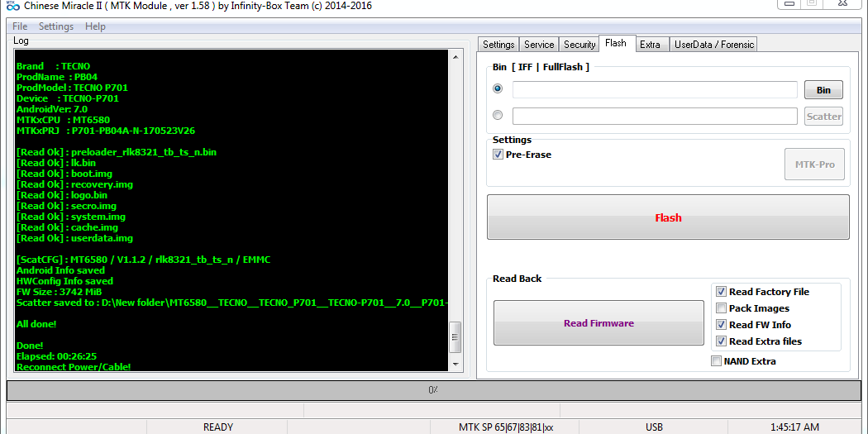Screen dimensions: 868x434
Task: Click the 'Scatter saved to' log line
Action: (232, 303)
